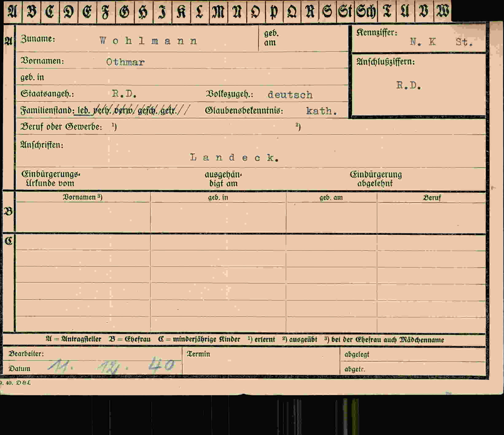The image size is (504, 435).
Task: Select the index tab letter D
Action: tap(69, 12)
